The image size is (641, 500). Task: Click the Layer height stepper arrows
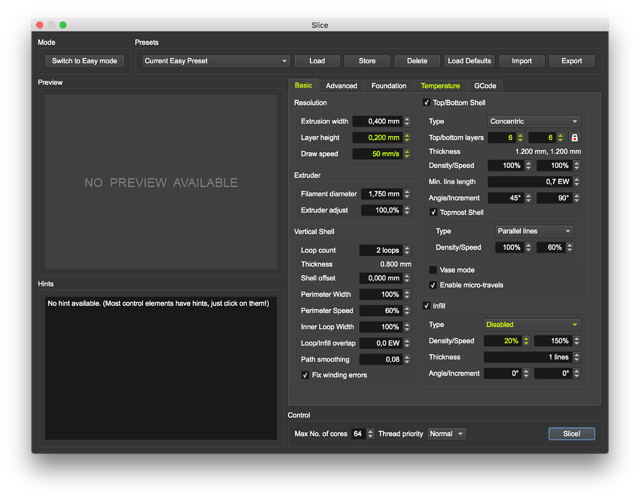pyautogui.click(x=407, y=138)
